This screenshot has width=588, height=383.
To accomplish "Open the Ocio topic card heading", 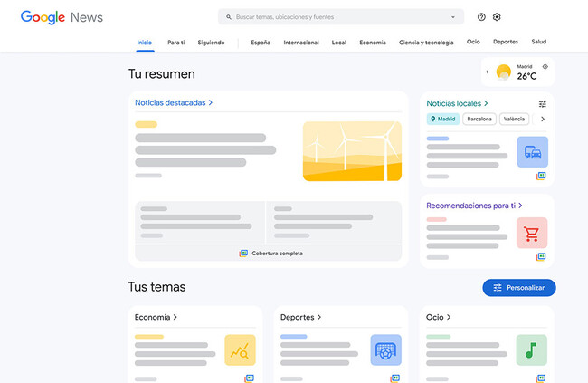I will click(439, 317).
